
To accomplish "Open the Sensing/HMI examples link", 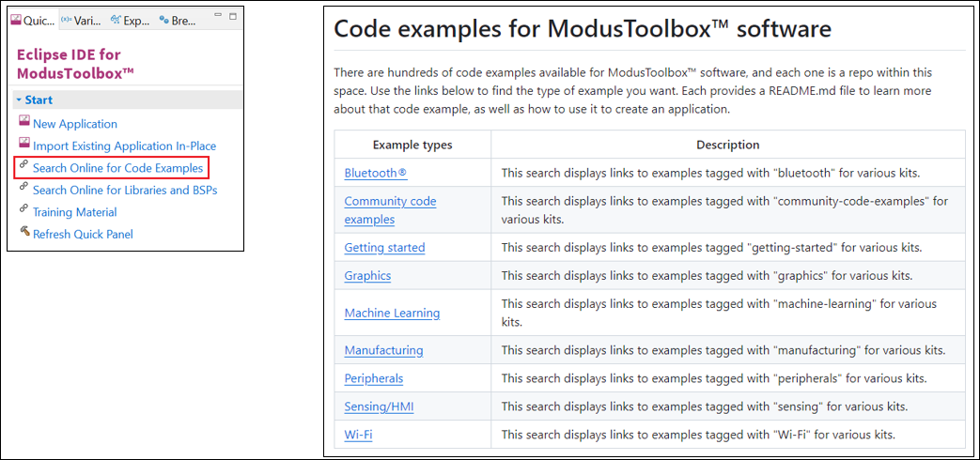I will [379, 406].
